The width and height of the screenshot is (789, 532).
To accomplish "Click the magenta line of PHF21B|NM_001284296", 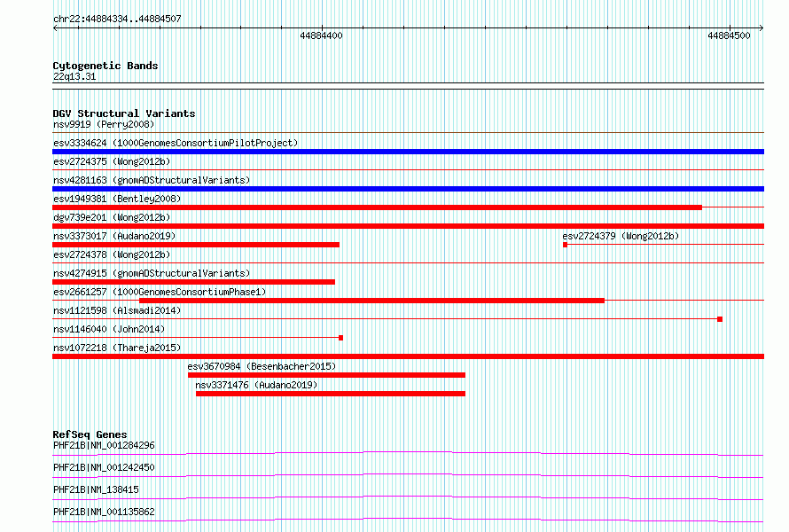I will (x=408, y=453).
